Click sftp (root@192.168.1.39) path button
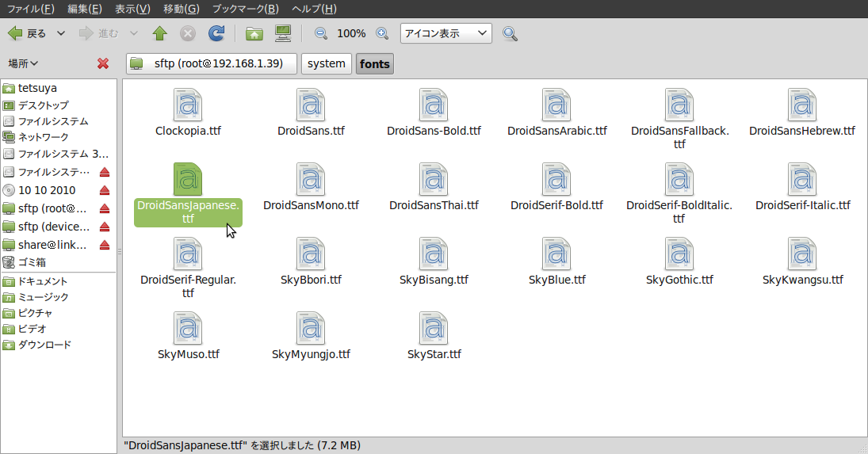Viewport: 868px width, 454px height. point(212,63)
